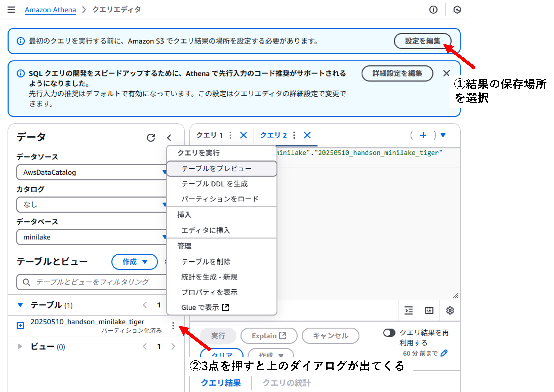Screen dimensions: 554x392
Task: Click the Amazon Athena breadcrumb link
Action: coord(50,10)
